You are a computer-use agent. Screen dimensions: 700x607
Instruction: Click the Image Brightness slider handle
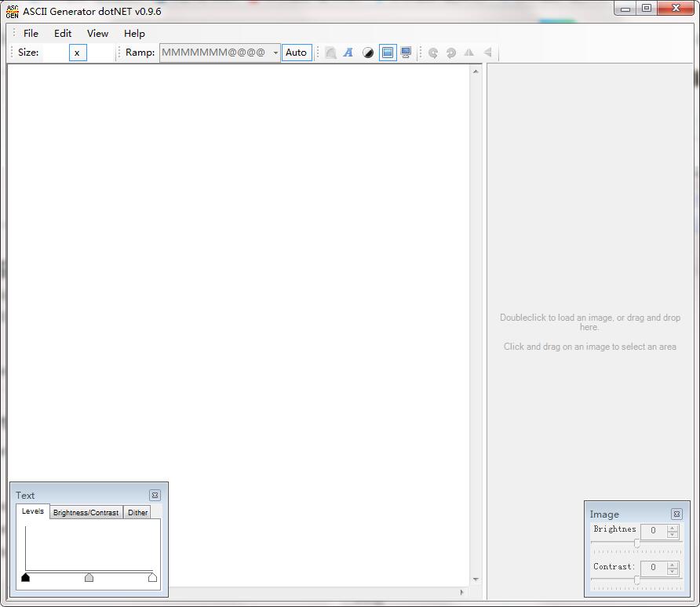pos(636,543)
